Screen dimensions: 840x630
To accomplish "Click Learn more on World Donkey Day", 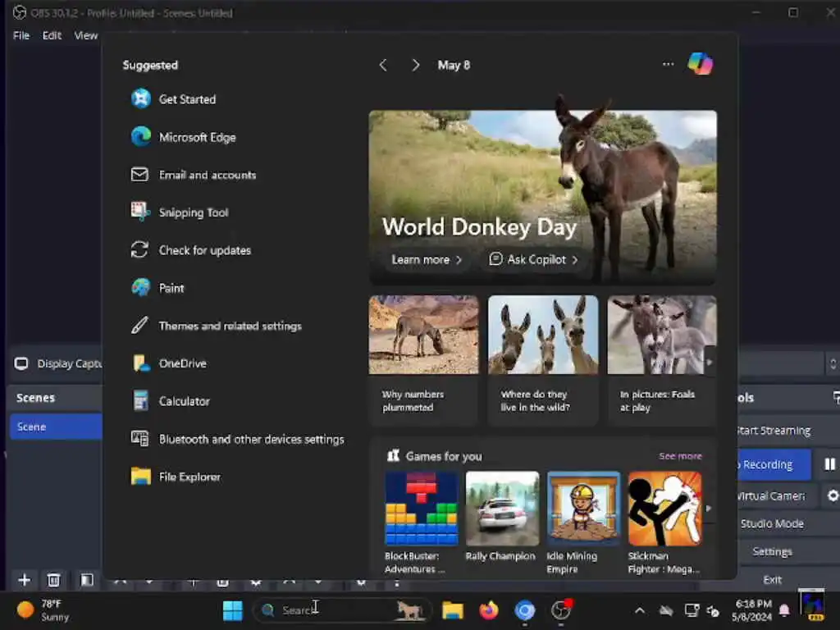I will [x=427, y=260].
